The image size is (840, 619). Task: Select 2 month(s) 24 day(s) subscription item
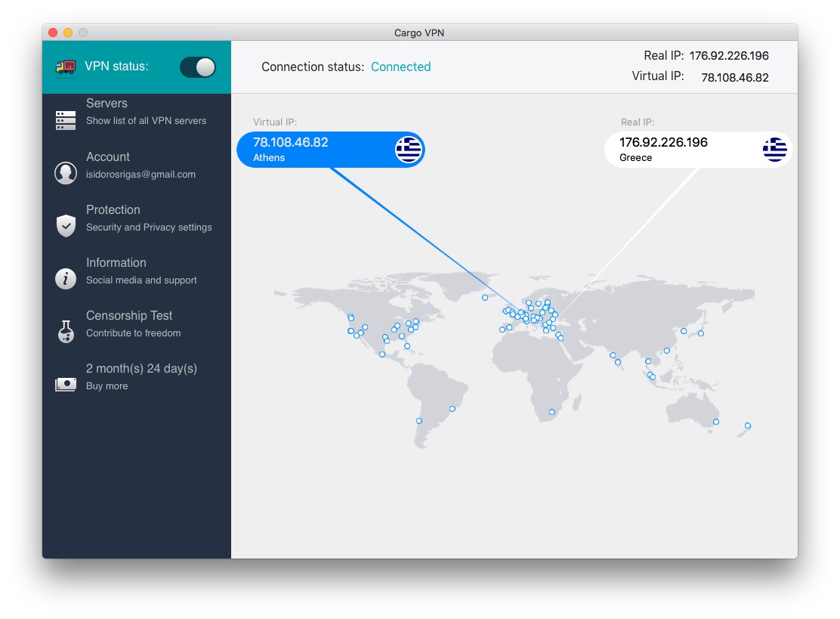click(137, 376)
